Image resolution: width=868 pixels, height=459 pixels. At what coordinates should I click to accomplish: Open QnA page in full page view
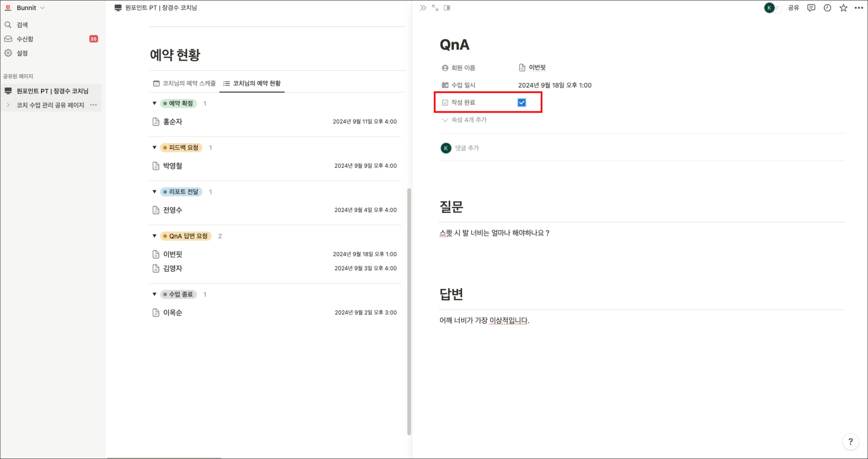435,8
